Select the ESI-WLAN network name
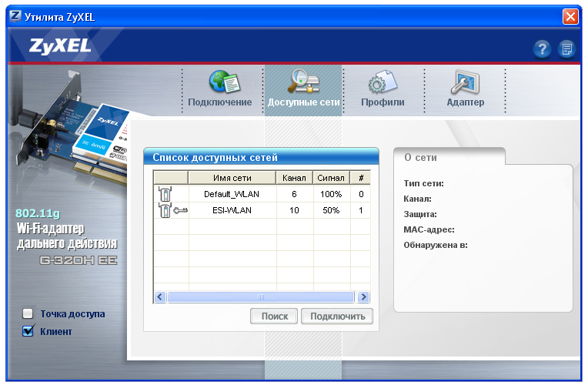 point(232,210)
